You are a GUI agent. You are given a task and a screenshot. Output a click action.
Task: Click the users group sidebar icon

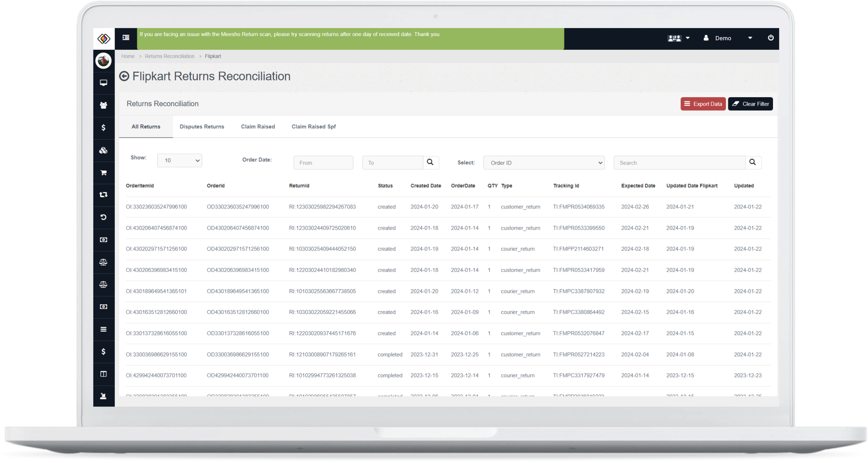[x=104, y=105]
